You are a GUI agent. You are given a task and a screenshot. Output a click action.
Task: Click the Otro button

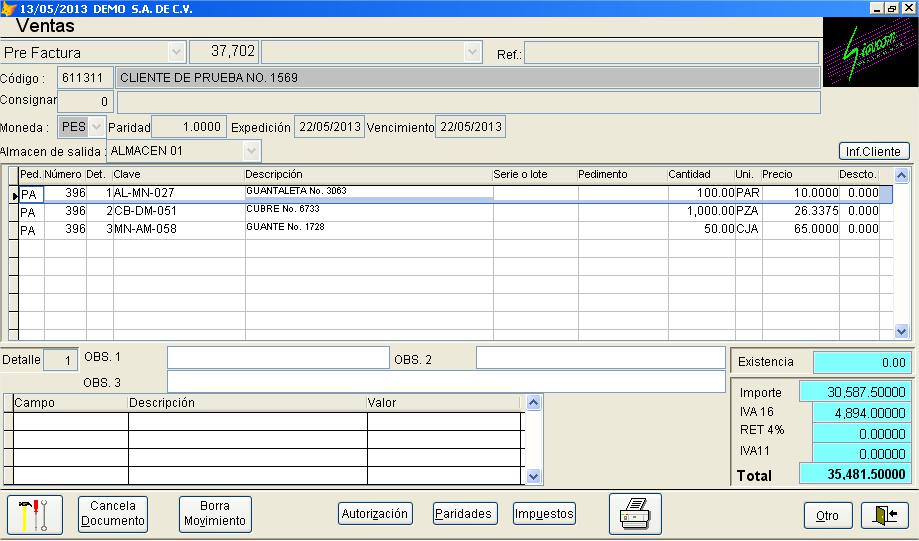point(827,515)
